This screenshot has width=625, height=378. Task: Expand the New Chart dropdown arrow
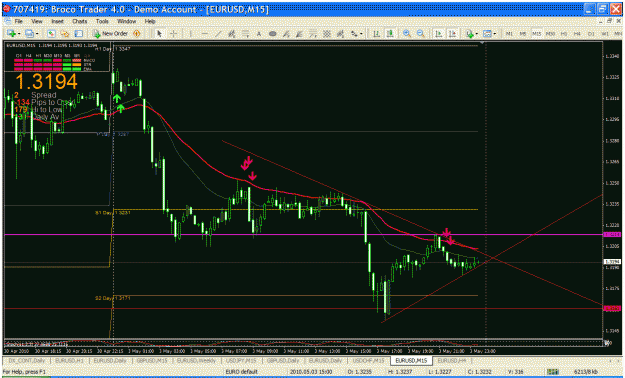(18, 34)
